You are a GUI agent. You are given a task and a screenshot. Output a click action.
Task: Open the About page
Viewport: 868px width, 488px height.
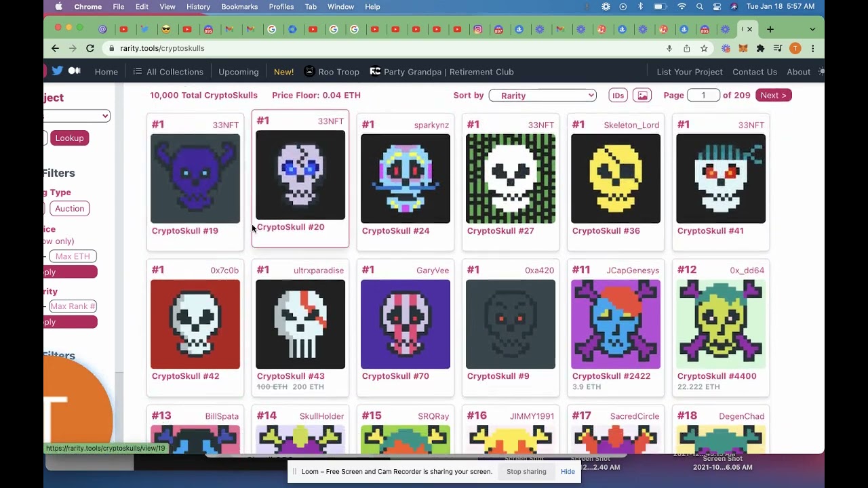799,72
